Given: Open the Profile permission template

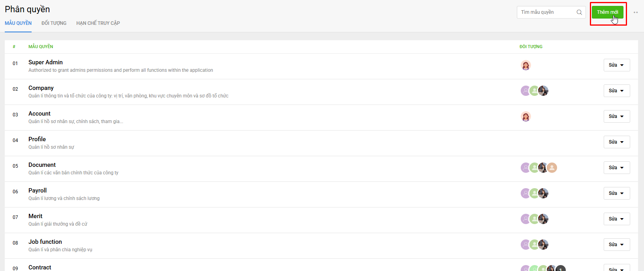Looking at the screenshot, I should 37,139.
